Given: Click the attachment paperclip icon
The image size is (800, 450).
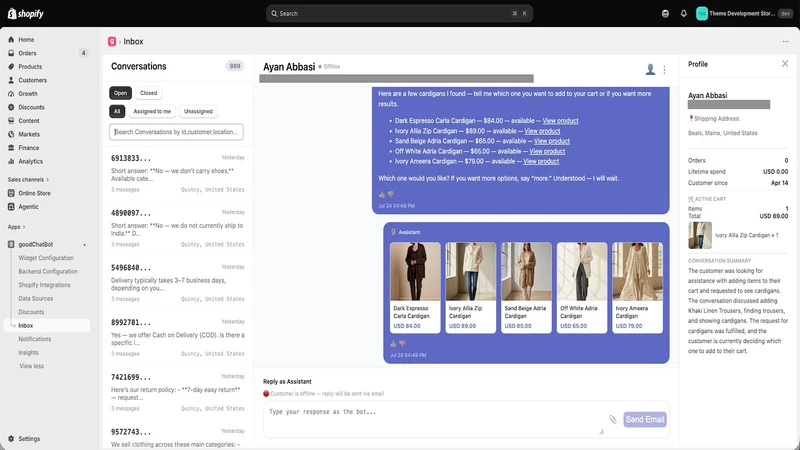Looking at the screenshot, I should coord(612,419).
